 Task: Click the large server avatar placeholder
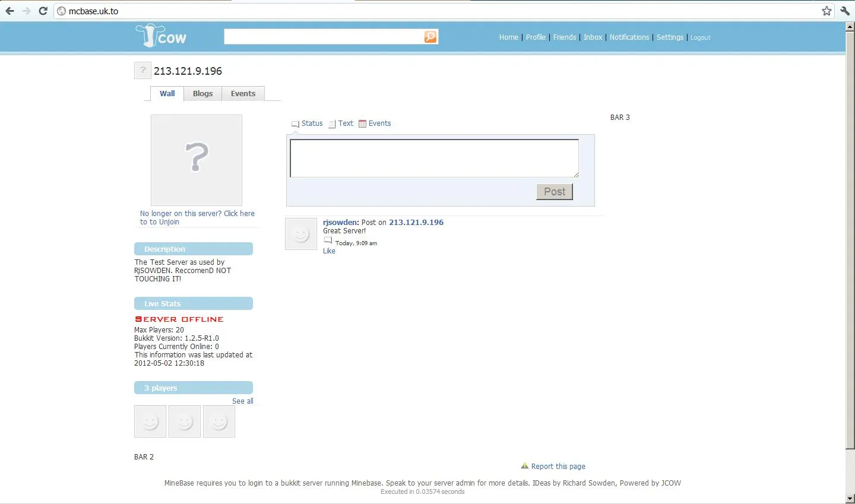(x=197, y=160)
